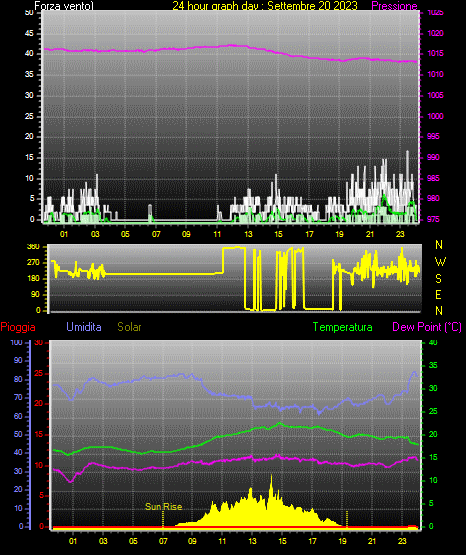Click the 90 degree wind axis value
This screenshot has height=555, width=466.
tap(35, 294)
